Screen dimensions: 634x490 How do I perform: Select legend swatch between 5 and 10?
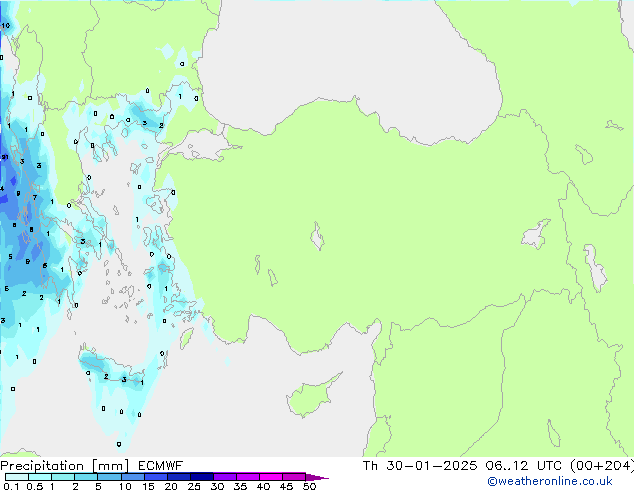tap(109, 477)
